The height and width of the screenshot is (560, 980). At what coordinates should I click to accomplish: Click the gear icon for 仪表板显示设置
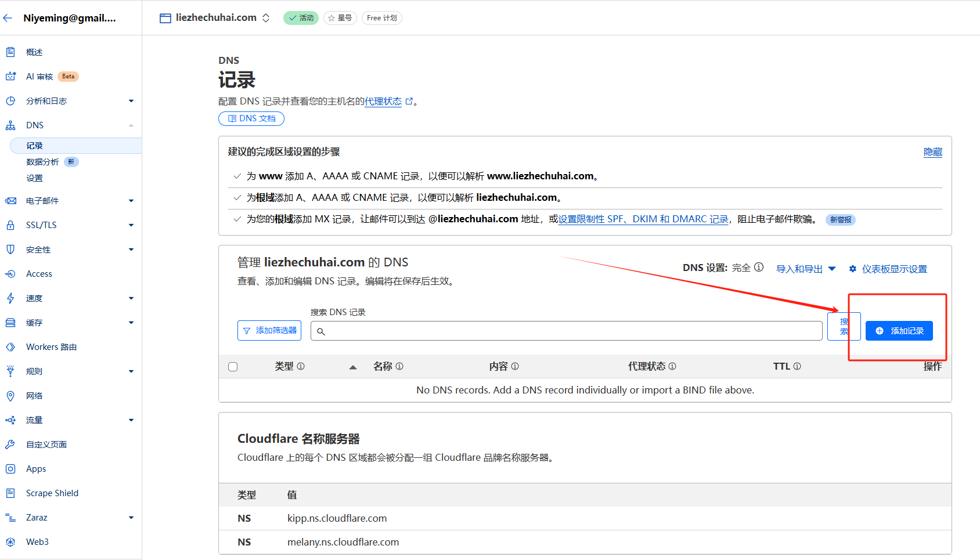tap(853, 269)
